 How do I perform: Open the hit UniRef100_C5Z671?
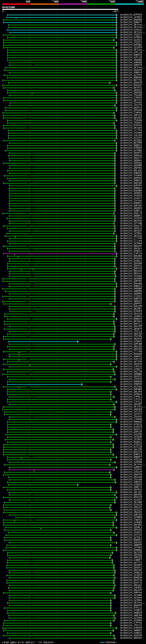pyautogui.click(x=131, y=35)
